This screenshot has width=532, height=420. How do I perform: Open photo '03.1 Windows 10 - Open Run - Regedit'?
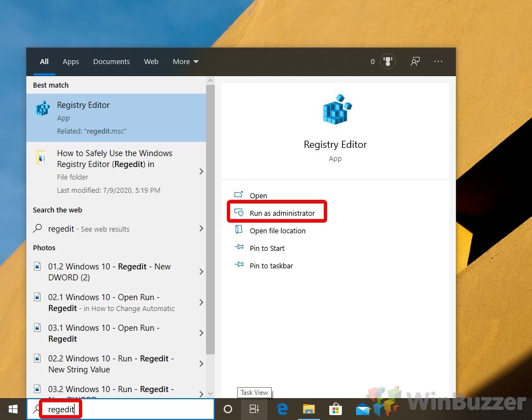coord(116,333)
